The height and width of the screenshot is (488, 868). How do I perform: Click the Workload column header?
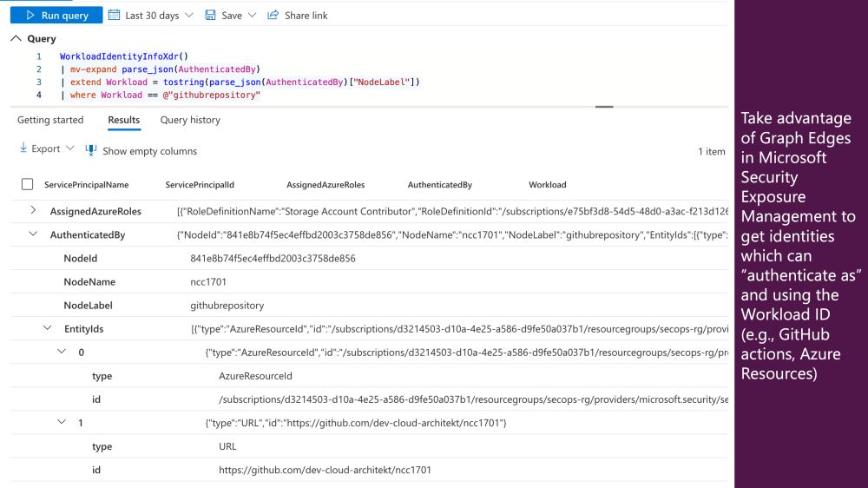[548, 184]
